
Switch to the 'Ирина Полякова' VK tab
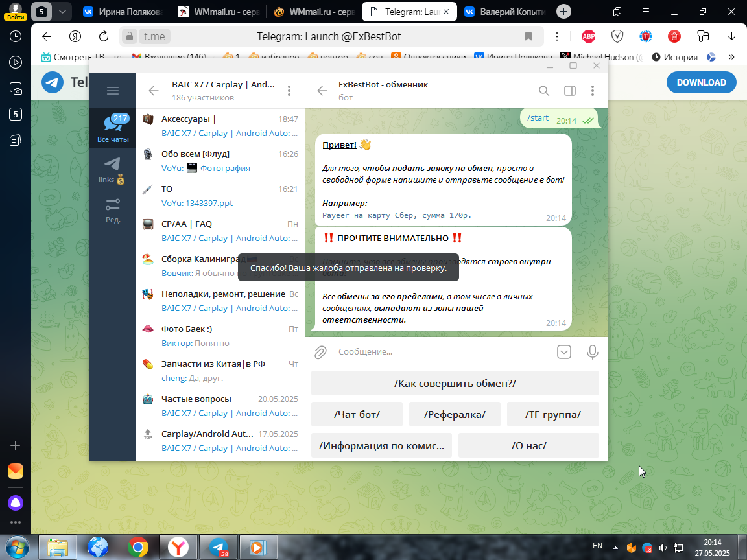[x=123, y=12]
